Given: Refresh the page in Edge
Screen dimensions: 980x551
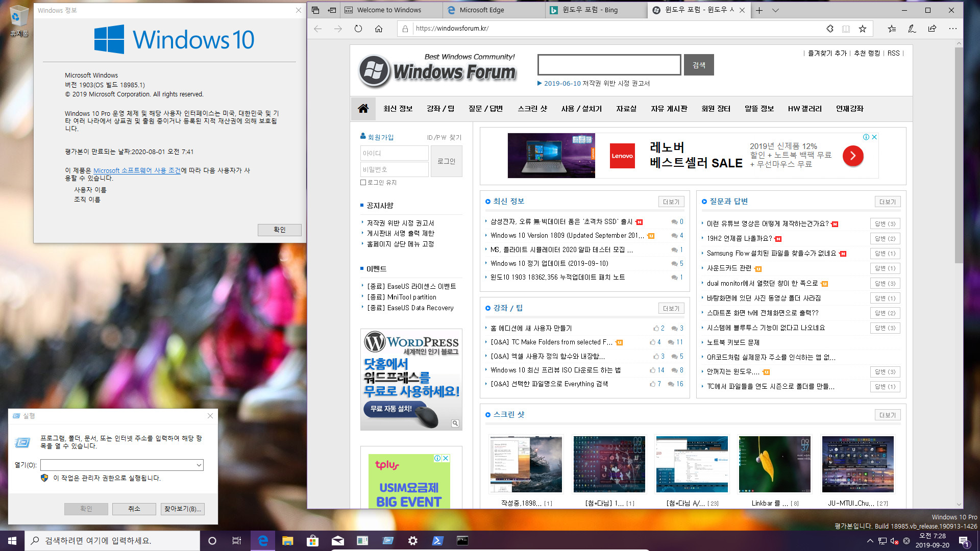Looking at the screenshot, I should (x=358, y=29).
